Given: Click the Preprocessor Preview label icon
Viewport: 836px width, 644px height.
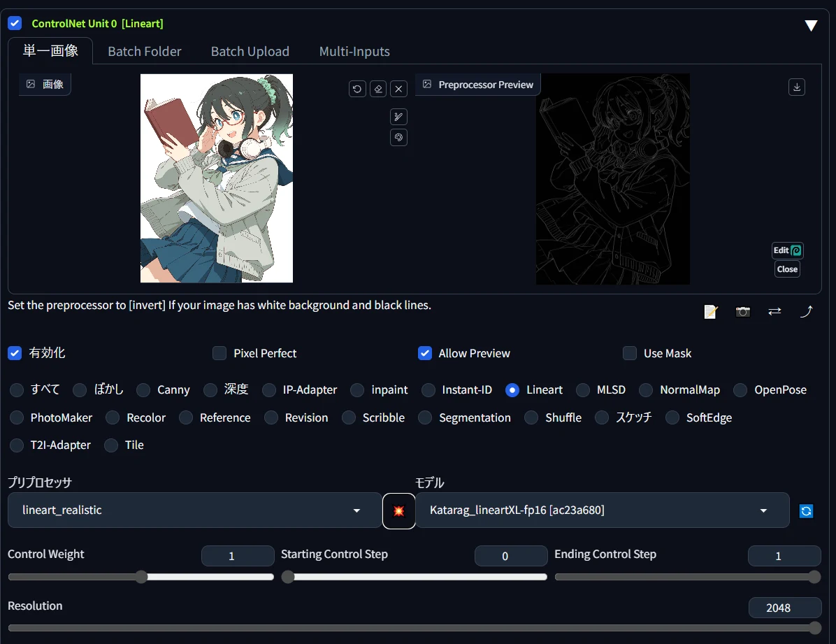Looking at the screenshot, I should point(427,85).
